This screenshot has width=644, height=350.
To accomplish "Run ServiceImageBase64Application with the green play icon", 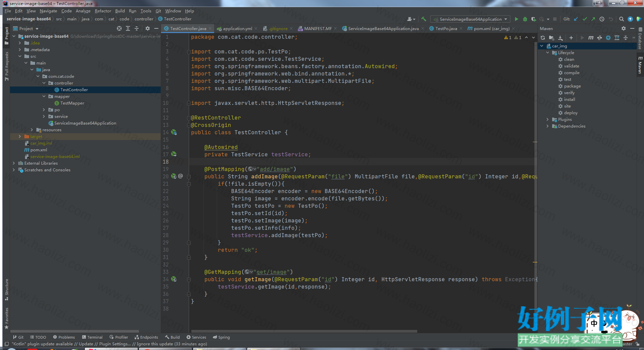I will pyautogui.click(x=516, y=19).
